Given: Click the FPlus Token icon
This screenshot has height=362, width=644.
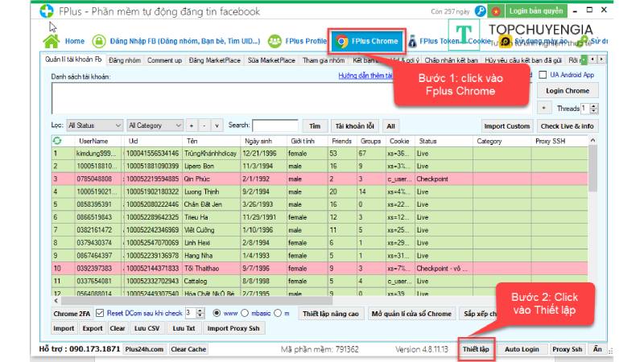Looking at the screenshot, I should coord(413,41).
